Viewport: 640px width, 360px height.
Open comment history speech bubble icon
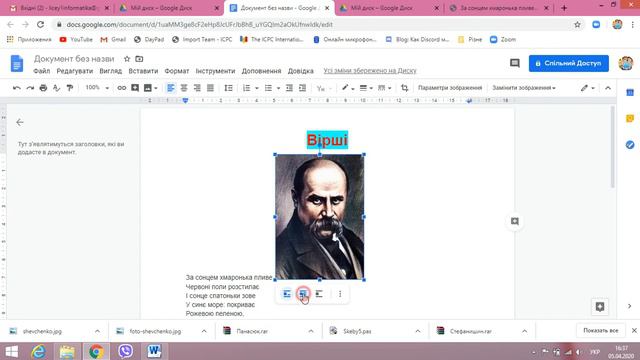click(x=515, y=63)
